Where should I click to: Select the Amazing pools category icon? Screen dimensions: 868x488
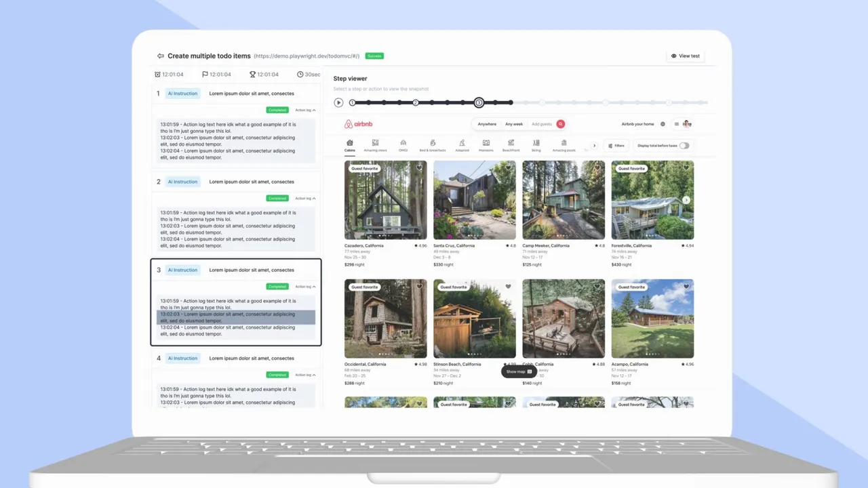point(564,143)
